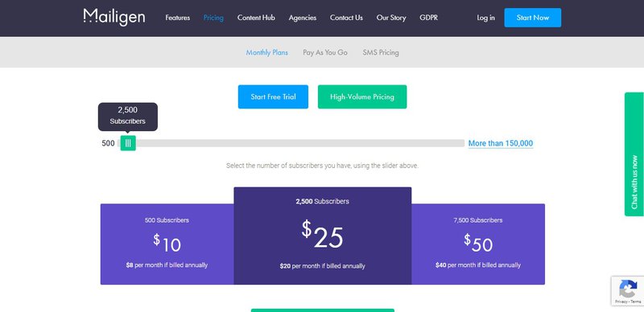Click the Start Now button
The width and height of the screenshot is (644, 312).
[x=533, y=18]
